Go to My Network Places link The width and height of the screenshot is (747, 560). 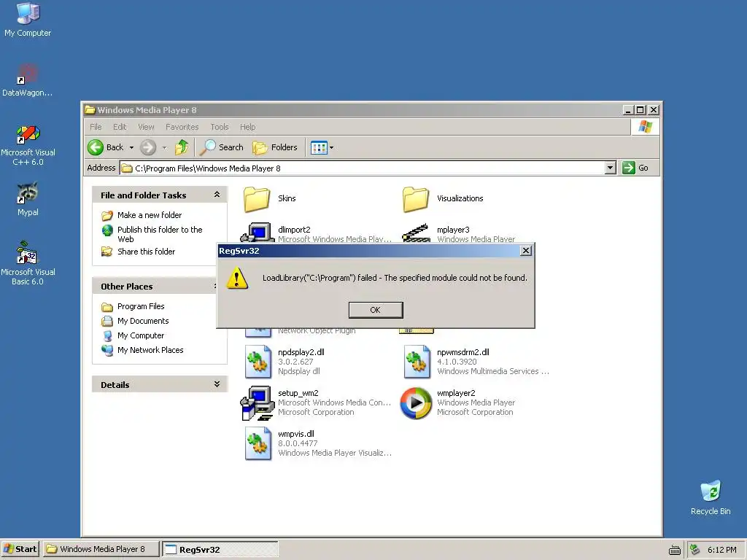click(x=150, y=350)
